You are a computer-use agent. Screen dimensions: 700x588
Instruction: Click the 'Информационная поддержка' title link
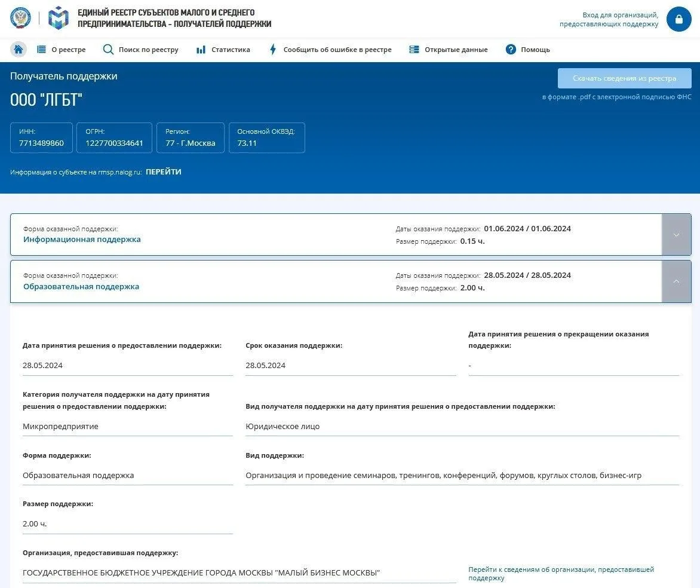click(x=82, y=239)
